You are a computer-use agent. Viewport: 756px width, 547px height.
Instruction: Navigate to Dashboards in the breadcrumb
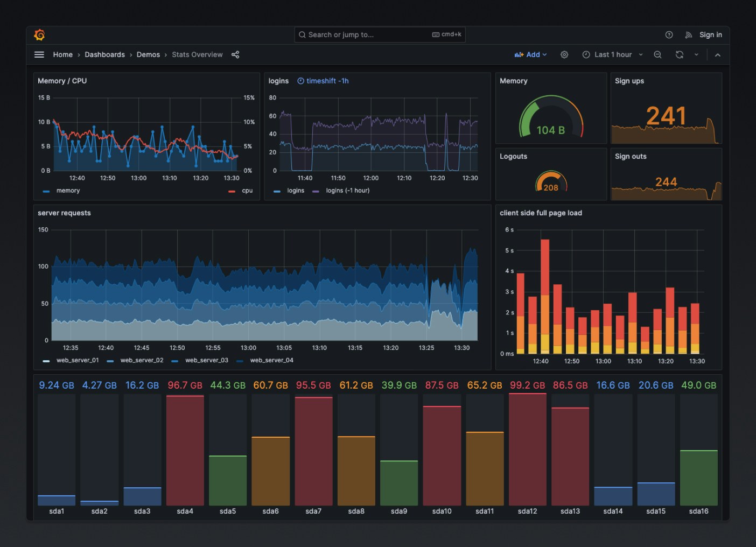[104, 54]
